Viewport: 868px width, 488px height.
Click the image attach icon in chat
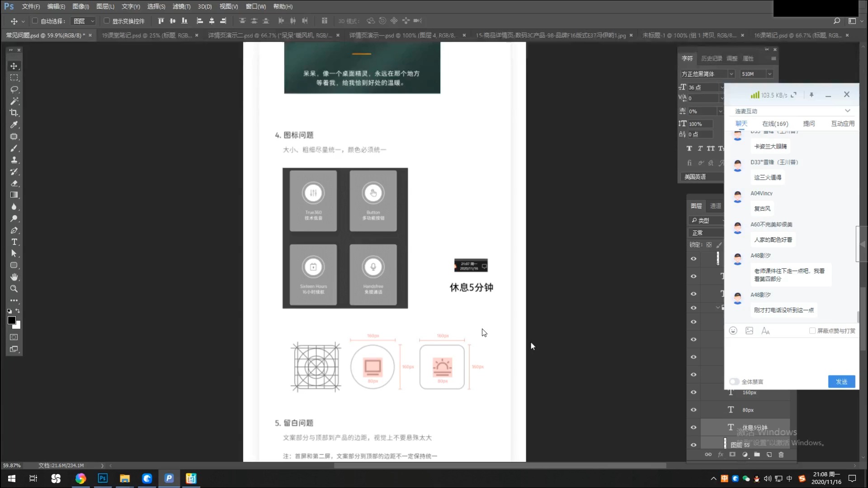pos(749,331)
